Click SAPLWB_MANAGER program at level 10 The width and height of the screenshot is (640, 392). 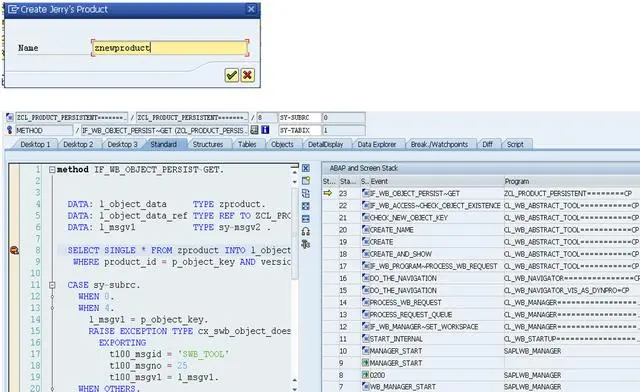tap(533, 351)
